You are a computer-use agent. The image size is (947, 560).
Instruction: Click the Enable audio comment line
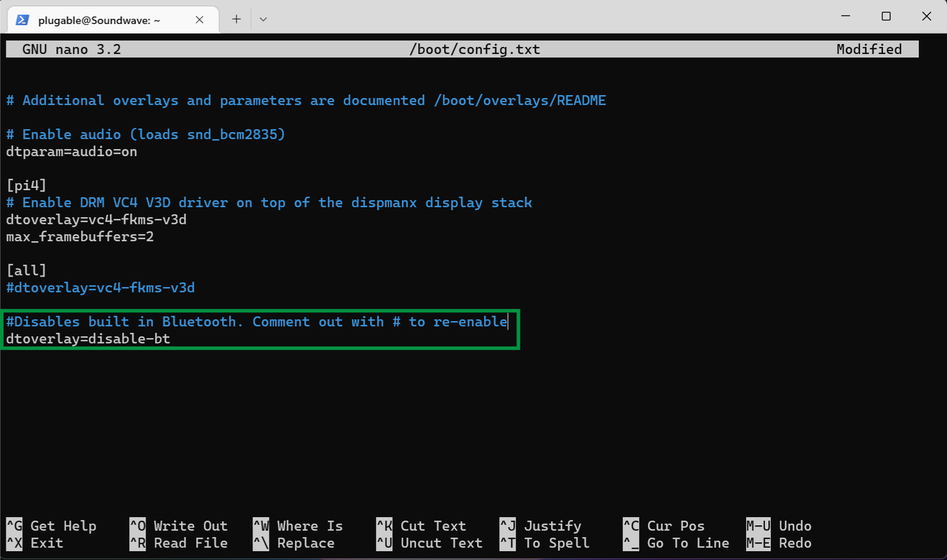click(146, 134)
